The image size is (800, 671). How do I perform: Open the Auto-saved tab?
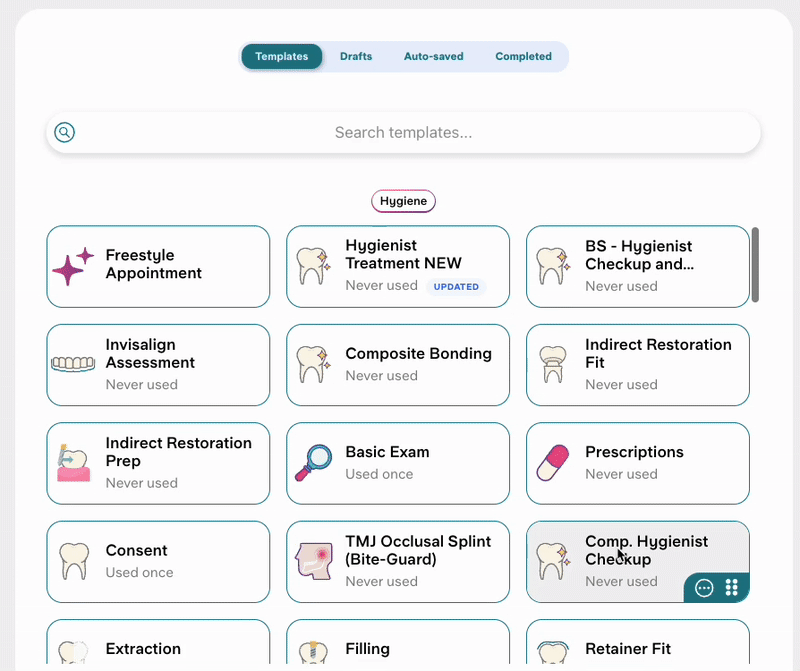coord(433,57)
